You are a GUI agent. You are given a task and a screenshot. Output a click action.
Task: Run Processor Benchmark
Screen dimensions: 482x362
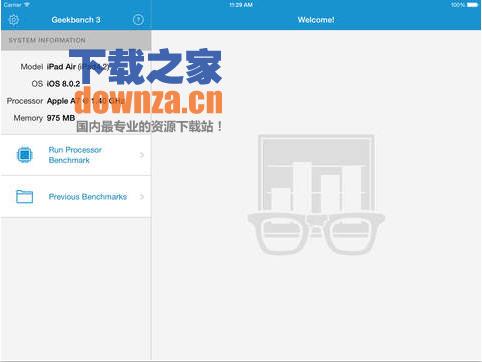click(76, 155)
